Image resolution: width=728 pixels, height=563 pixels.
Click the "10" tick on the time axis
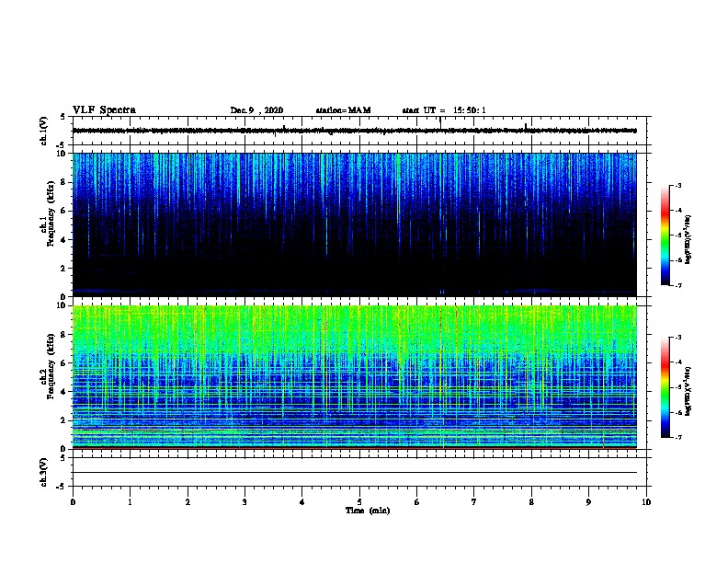(x=646, y=502)
